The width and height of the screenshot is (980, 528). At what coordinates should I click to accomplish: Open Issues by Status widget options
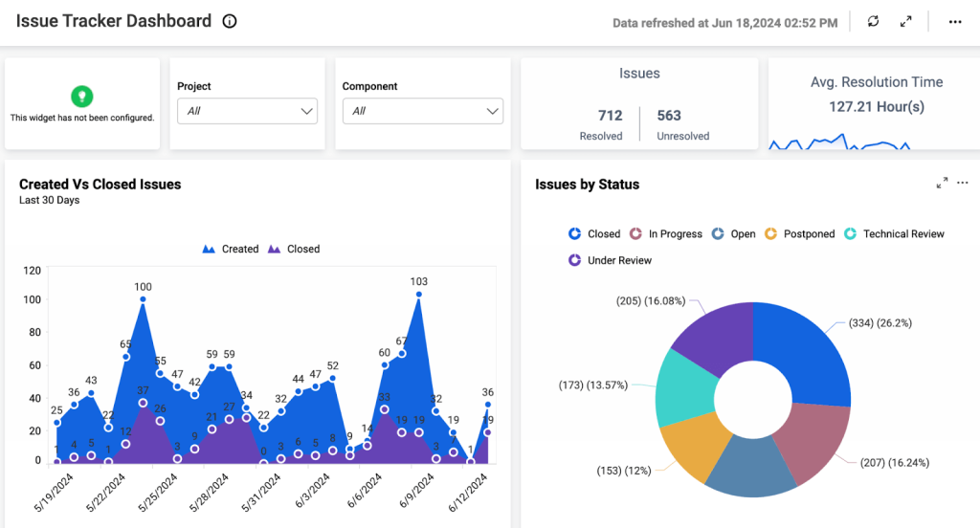(963, 183)
